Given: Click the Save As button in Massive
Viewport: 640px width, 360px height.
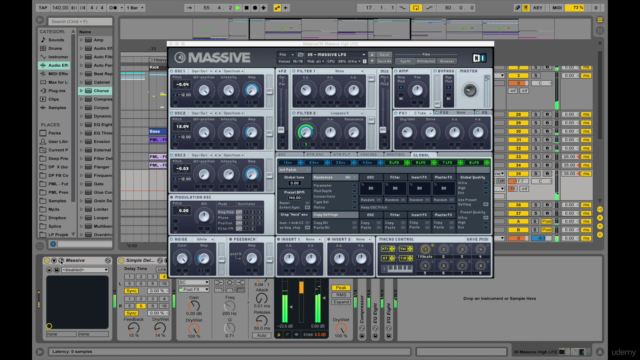Looking at the screenshot, I should [384, 61].
